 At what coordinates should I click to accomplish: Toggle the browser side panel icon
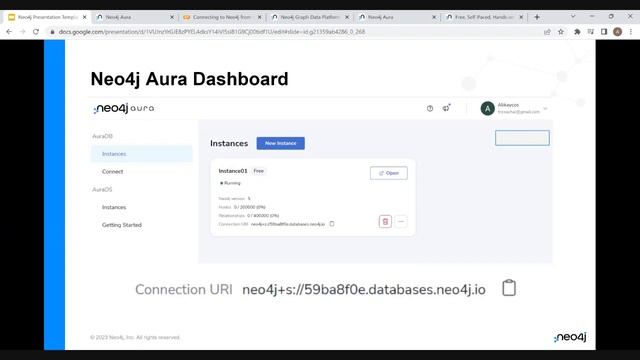tap(604, 31)
